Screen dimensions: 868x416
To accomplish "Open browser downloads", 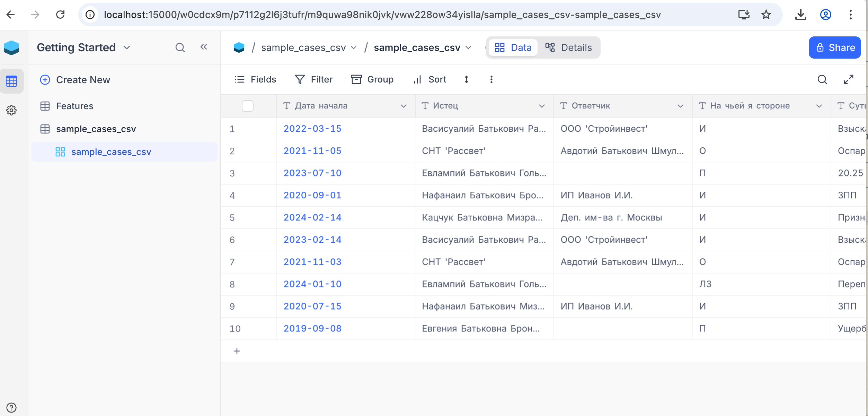I will (x=800, y=15).
